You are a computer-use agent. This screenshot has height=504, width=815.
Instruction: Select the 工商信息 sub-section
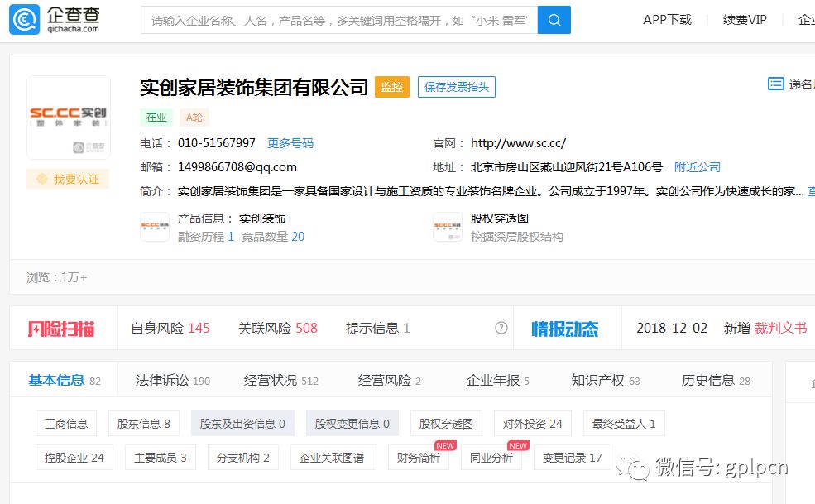click(66, 424)
